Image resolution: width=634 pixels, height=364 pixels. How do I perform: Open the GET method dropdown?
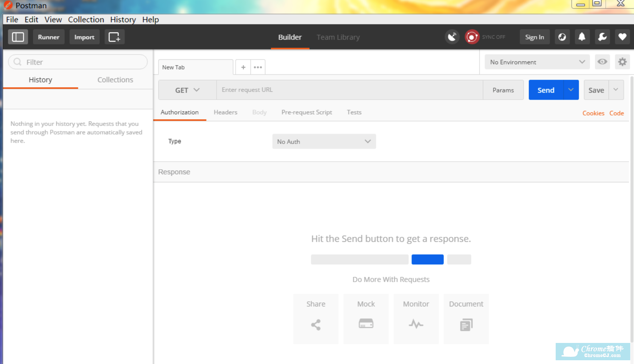point(187,90)
